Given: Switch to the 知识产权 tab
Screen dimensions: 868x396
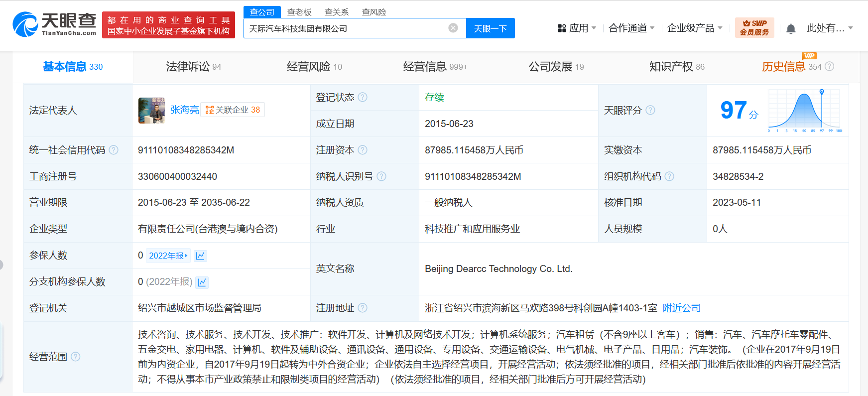Looking at the screenshot, I should (676, 67).
